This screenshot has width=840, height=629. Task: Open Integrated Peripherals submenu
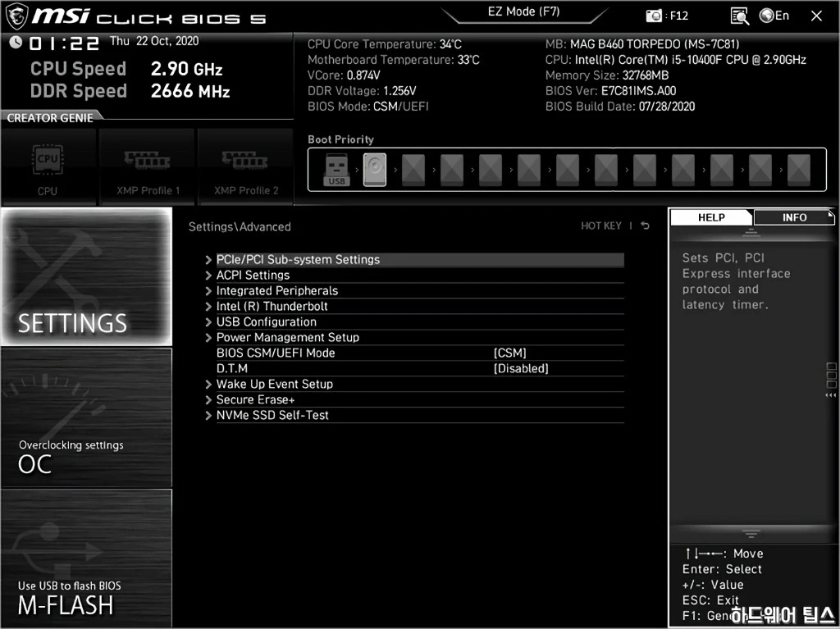click(x=420, y=291)
